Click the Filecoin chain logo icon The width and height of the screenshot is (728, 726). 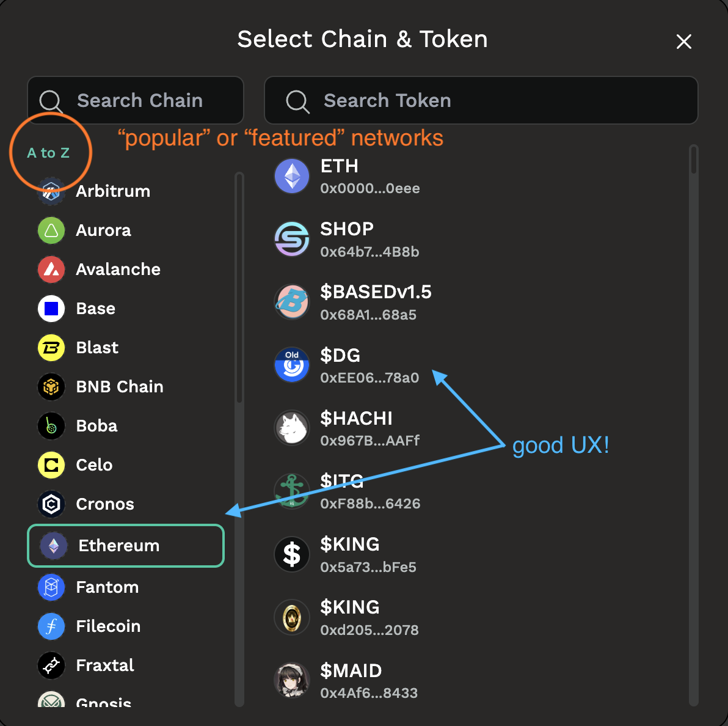click(x=51, y=626)
